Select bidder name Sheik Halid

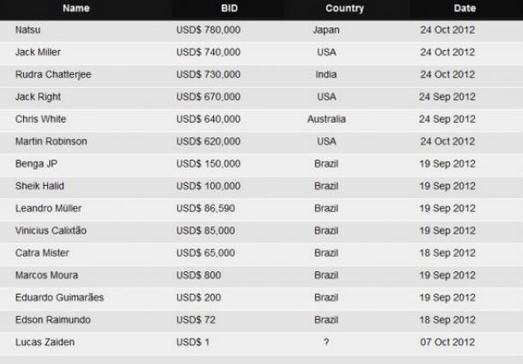tap(40, 186)
